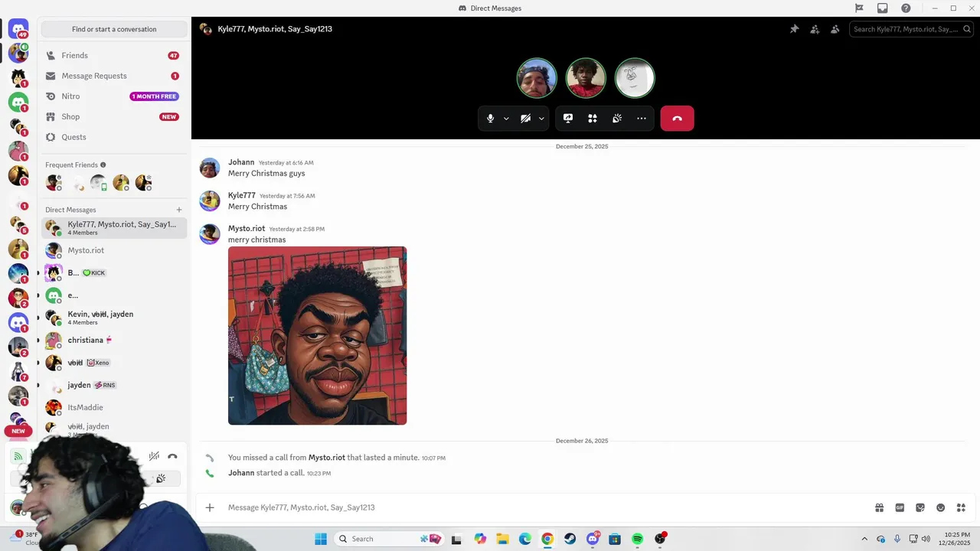Open Discord Help
The width and height of the screenshot is (980, 551).
[906, 8]
